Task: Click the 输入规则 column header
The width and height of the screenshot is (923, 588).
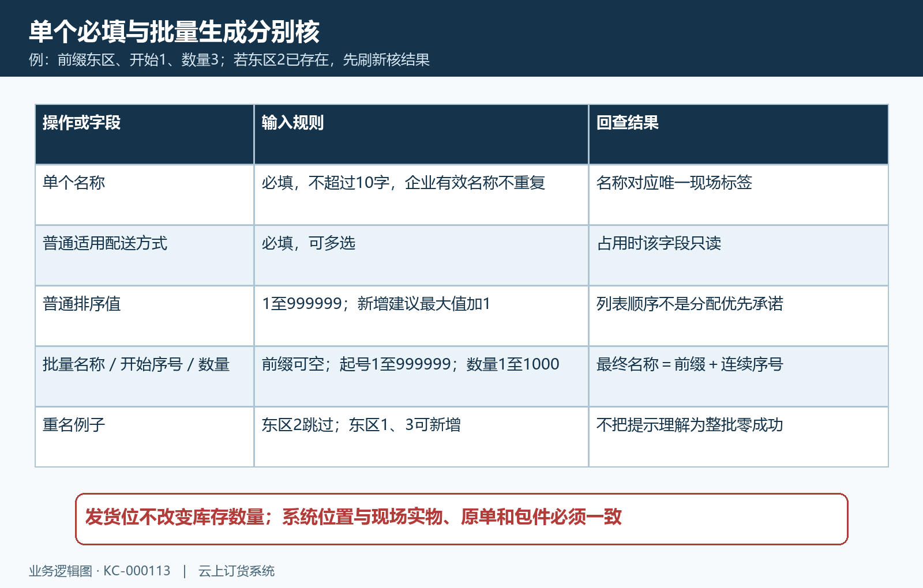Action: point(421,134)
